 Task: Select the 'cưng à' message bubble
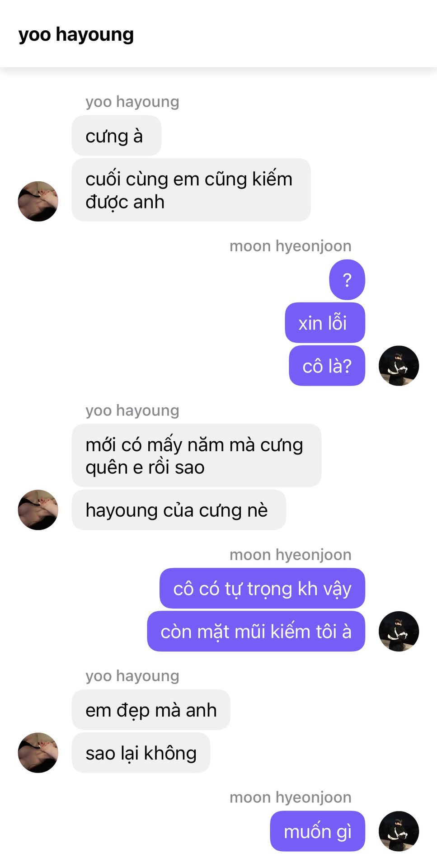pos(117,136)
